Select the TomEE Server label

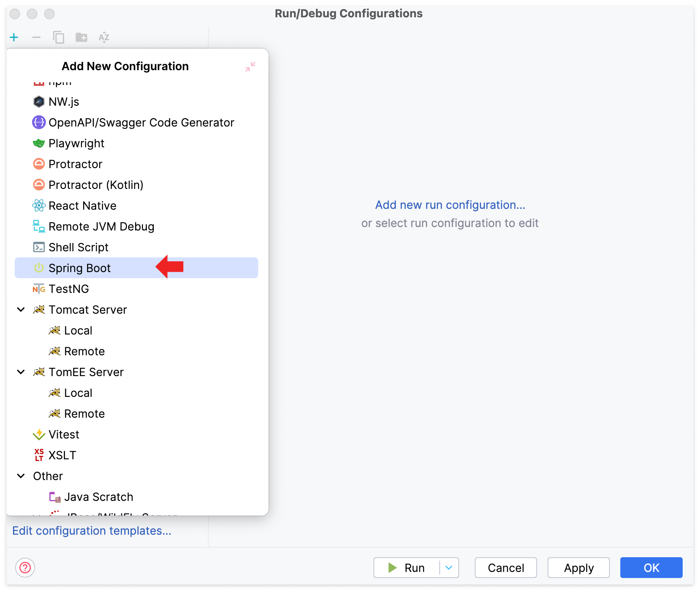pyautogui.click(x=86, y=372)
